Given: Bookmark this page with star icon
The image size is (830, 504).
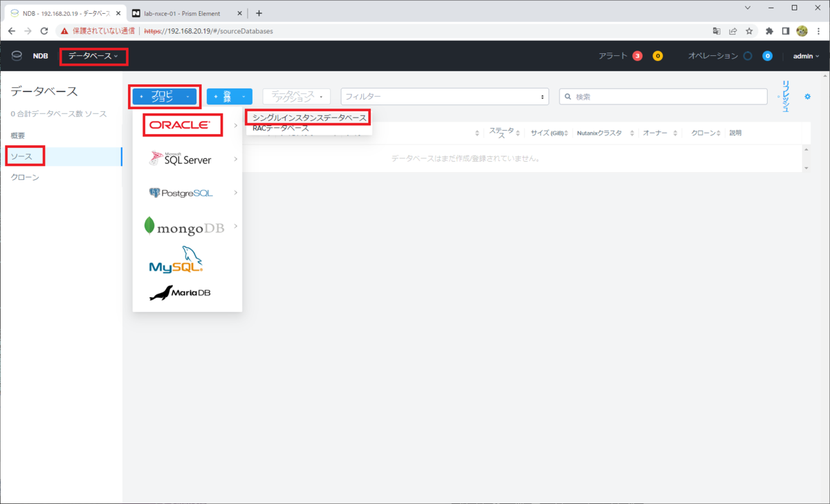Looking at the screenshot, I should click(749, 31).
